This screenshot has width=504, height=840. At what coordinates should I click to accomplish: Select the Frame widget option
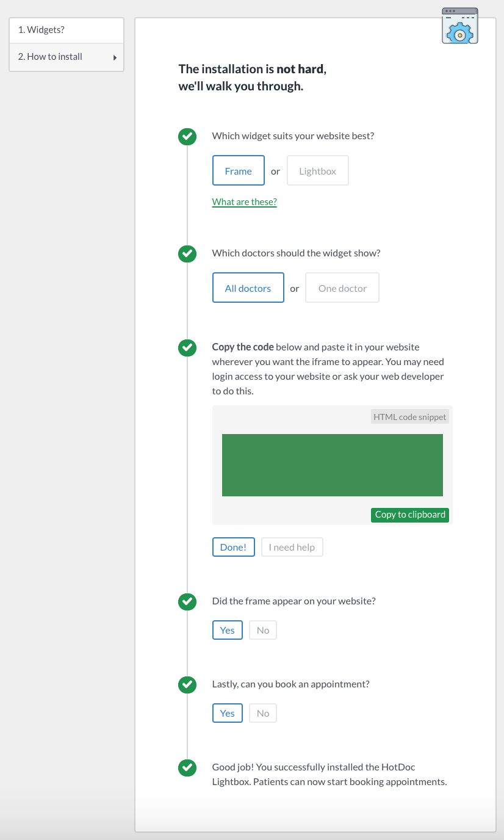(x=239, y=170)
